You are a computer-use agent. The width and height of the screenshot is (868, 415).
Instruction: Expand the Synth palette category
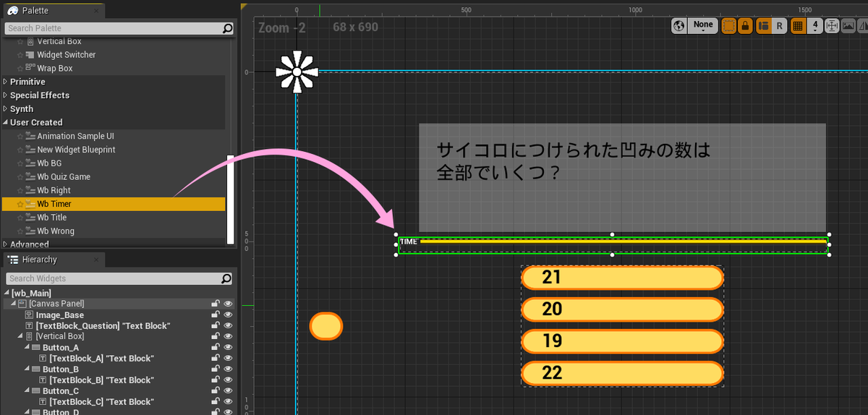pyautogui.click(x=6, y=109)
